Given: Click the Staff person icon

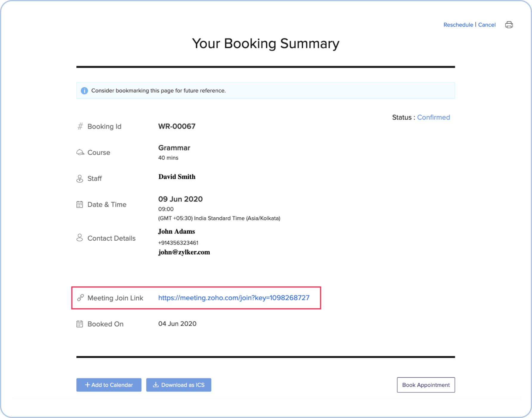Looking at the screenshot, I should point(80,179).
